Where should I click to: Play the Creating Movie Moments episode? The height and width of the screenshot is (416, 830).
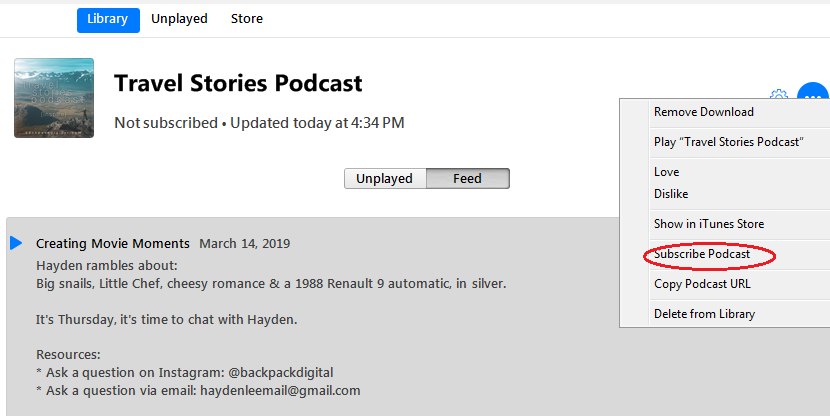click(16, 243)
